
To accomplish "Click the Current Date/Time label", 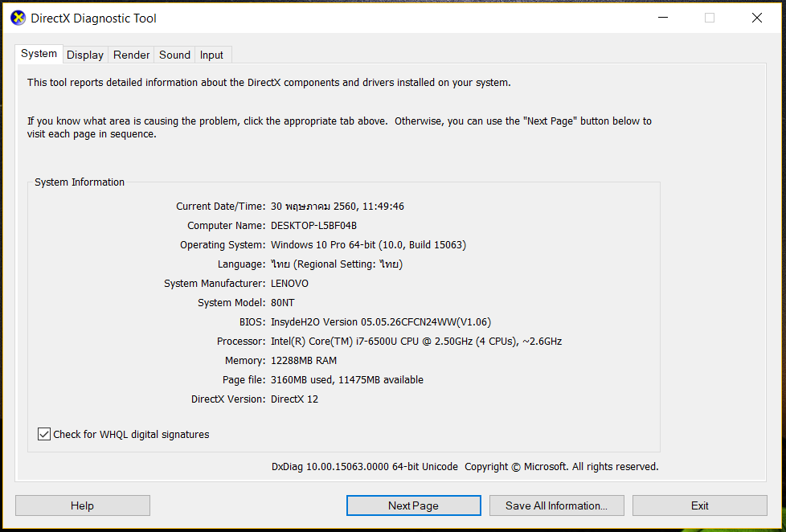I will click(220, 206).
